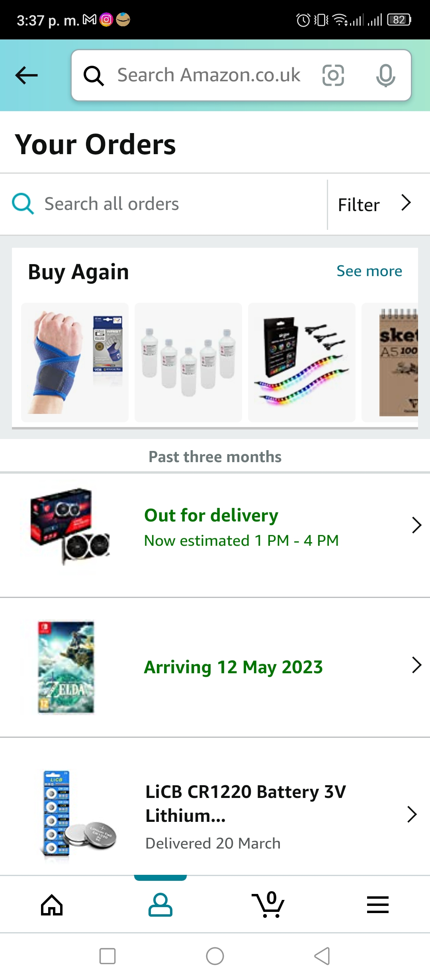Expand LiCB CR1220 Battery order chevron
This screenshot has width=430, height=980.
(x=412, y=814)
